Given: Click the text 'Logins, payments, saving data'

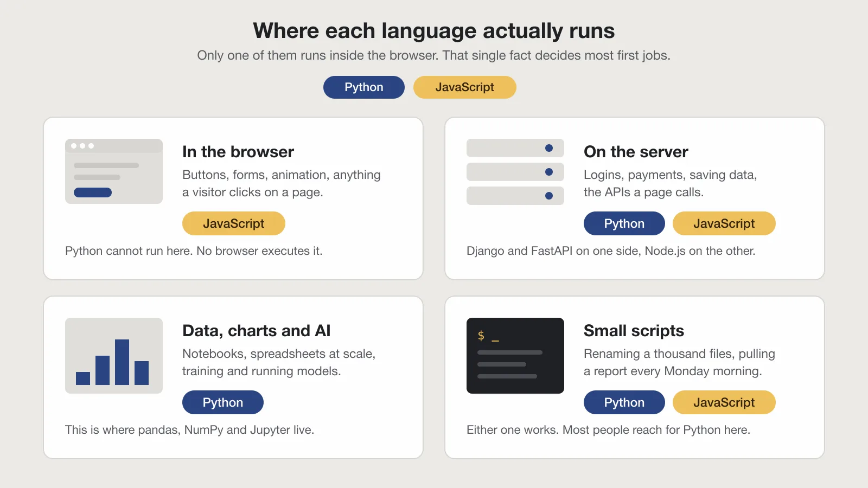Looking at the screenshot, I should [x=669, y=175].
